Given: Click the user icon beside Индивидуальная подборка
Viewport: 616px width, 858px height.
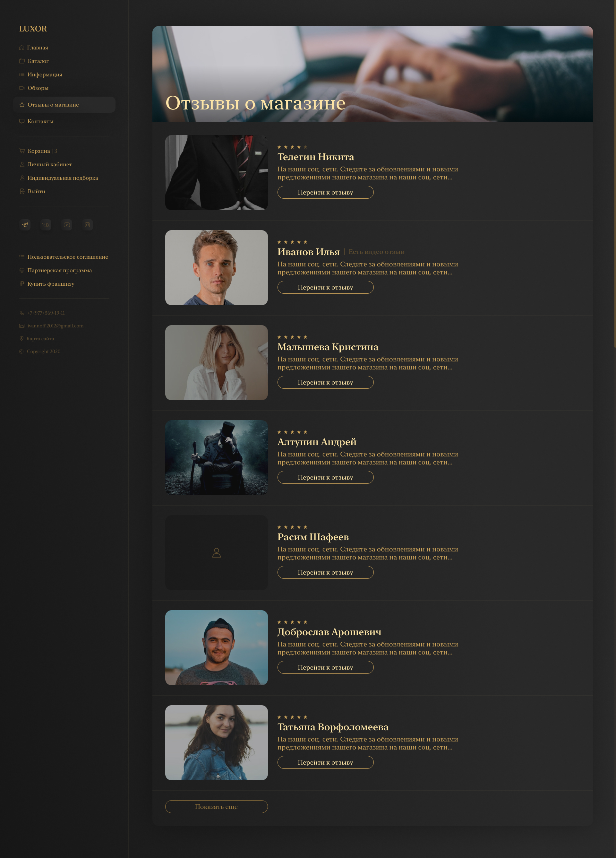Looking at the screenshot, I should tap(22, 178).
